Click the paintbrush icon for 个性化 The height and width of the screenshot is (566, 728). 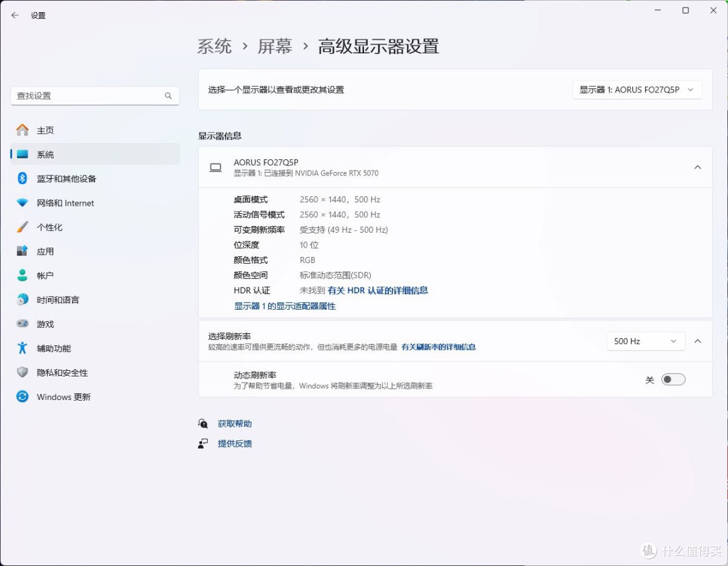click(x=22, y=227)
